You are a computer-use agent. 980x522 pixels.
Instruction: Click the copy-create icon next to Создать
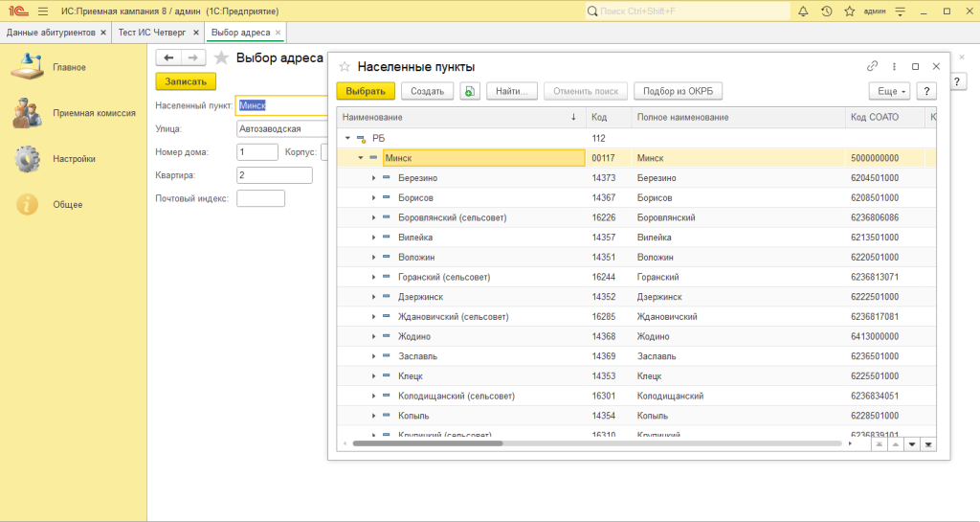coord(469,91)
